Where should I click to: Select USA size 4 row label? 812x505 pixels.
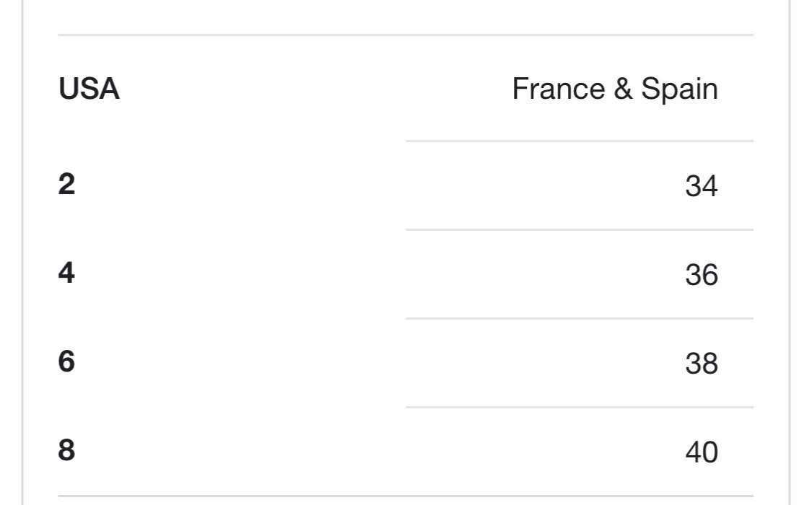click(x=66, y=273)
